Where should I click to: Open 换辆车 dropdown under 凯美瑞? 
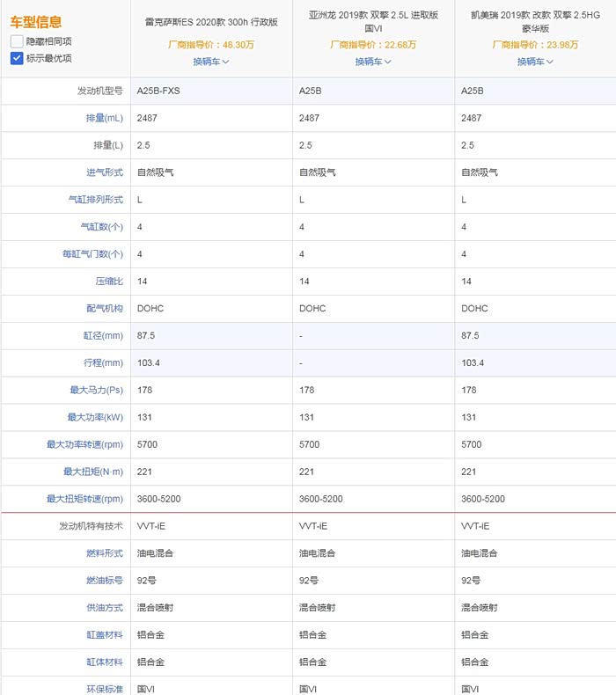click(x=535, y=62)
